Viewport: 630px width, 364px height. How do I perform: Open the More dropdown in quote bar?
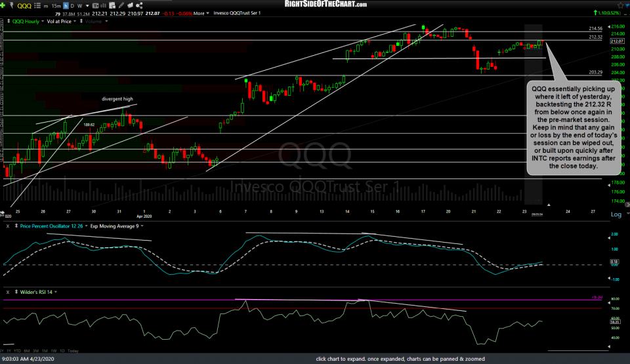tap(201, 13)
